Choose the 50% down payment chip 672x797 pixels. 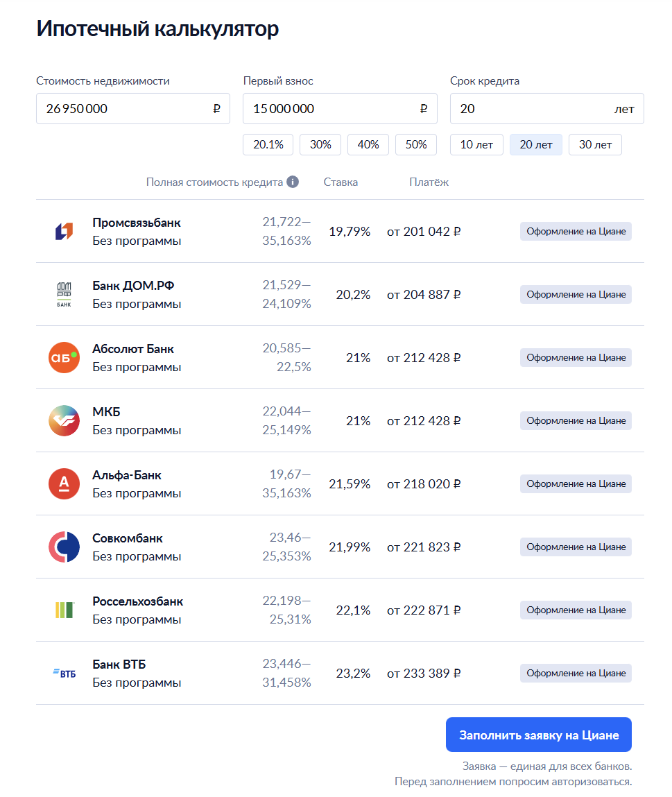[416, 145]
